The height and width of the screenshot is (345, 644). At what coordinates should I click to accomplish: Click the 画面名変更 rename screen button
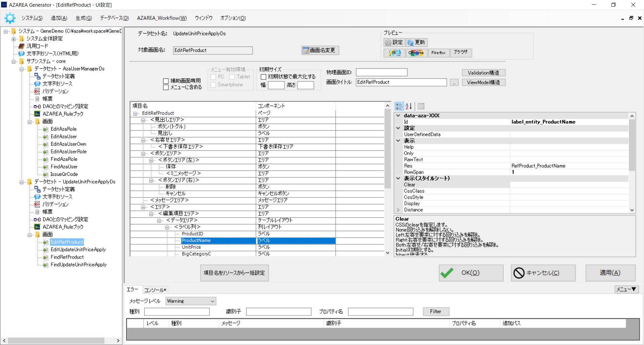click(x=320, y=50)
